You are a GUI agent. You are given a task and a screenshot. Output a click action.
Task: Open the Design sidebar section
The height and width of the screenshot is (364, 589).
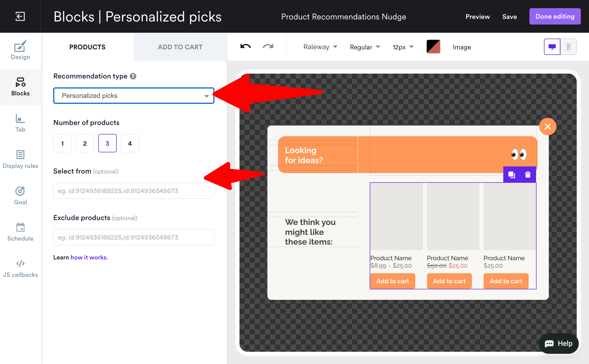[20, 50]
